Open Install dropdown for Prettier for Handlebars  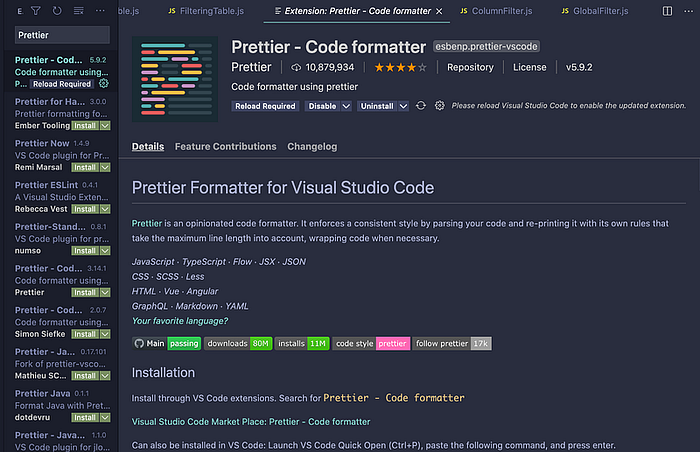point(105,126)
